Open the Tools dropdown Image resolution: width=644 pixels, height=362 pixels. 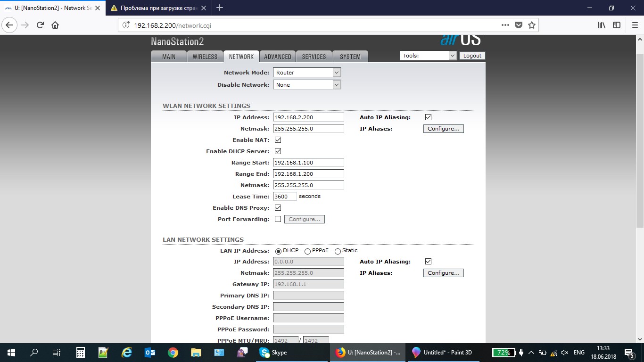(429, 56)
